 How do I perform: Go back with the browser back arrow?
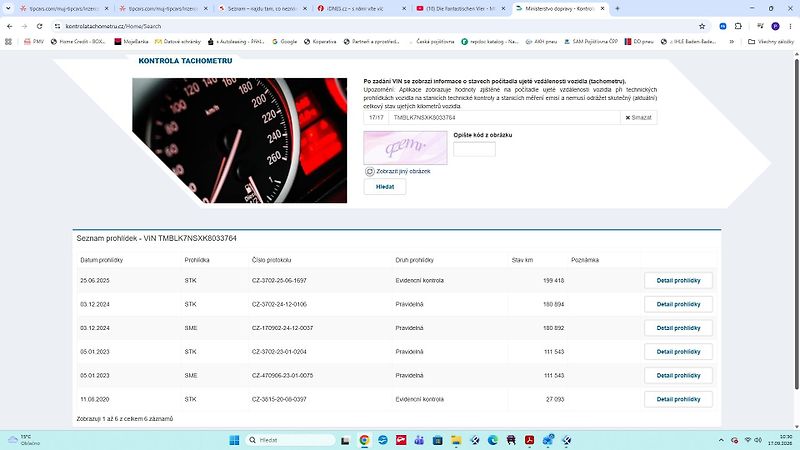(10, 26)
